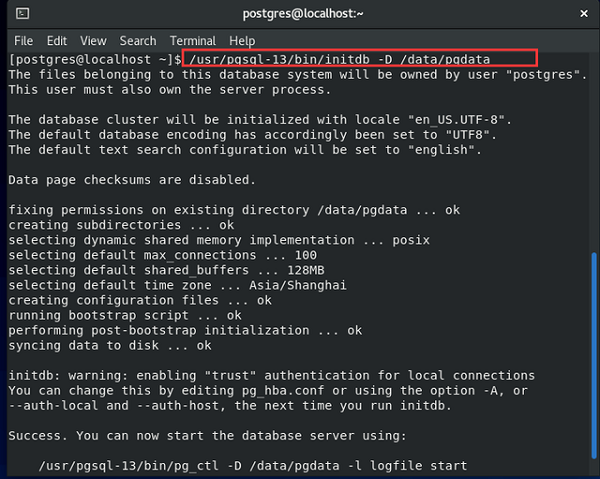Click the window title postgres@localhost:~

303,14
